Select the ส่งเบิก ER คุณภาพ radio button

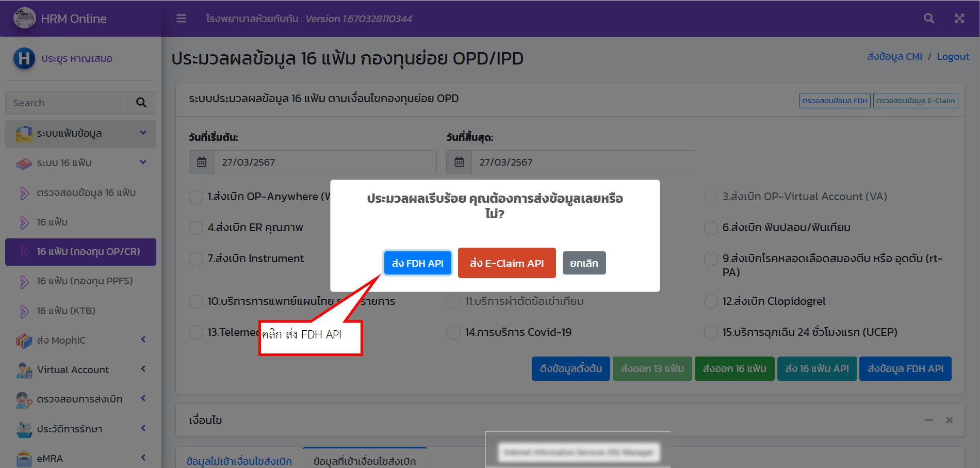196,228
